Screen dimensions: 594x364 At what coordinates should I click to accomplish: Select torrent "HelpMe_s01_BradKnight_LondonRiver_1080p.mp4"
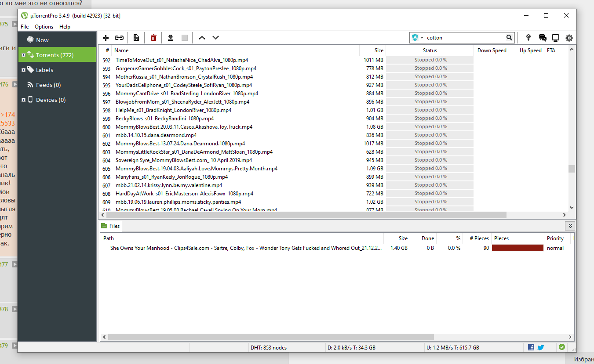tap(173, 110)
